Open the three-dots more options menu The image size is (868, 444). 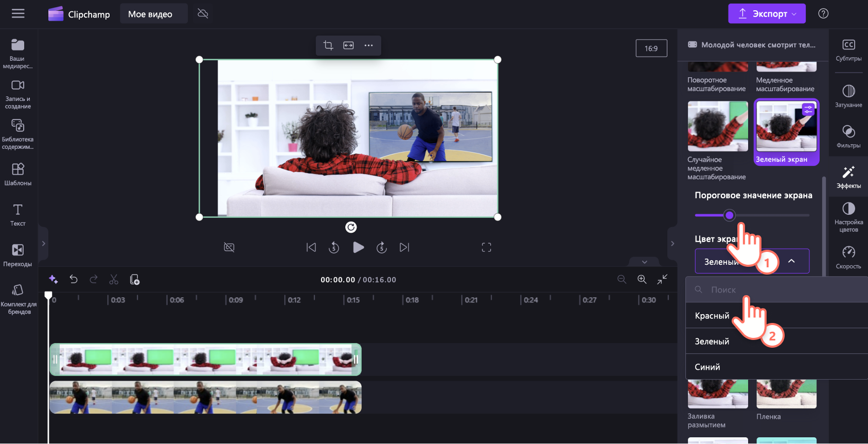click(368, 45)
